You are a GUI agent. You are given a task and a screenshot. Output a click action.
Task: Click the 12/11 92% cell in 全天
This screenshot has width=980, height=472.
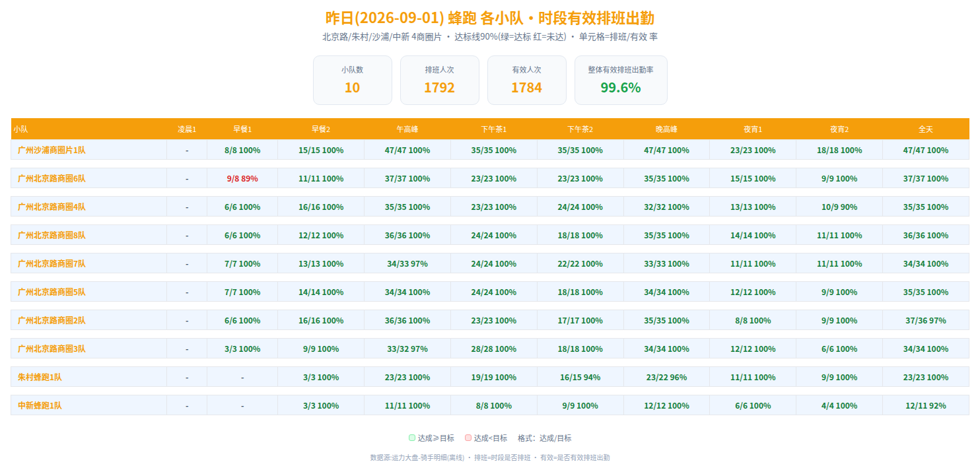[926, 405]
